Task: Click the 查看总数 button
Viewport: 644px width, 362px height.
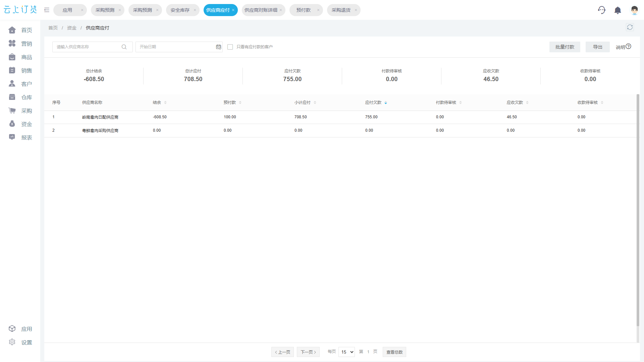Action: (x=394, y=352)
